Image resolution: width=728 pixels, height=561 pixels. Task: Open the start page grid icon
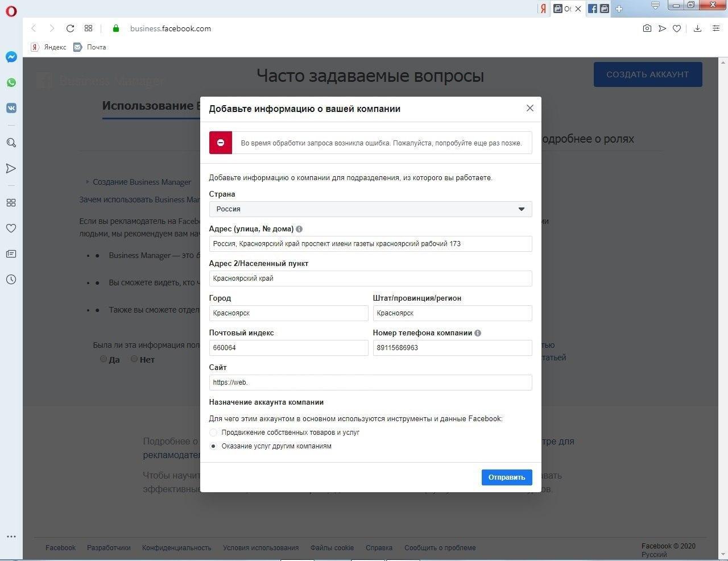coord(88,28)
